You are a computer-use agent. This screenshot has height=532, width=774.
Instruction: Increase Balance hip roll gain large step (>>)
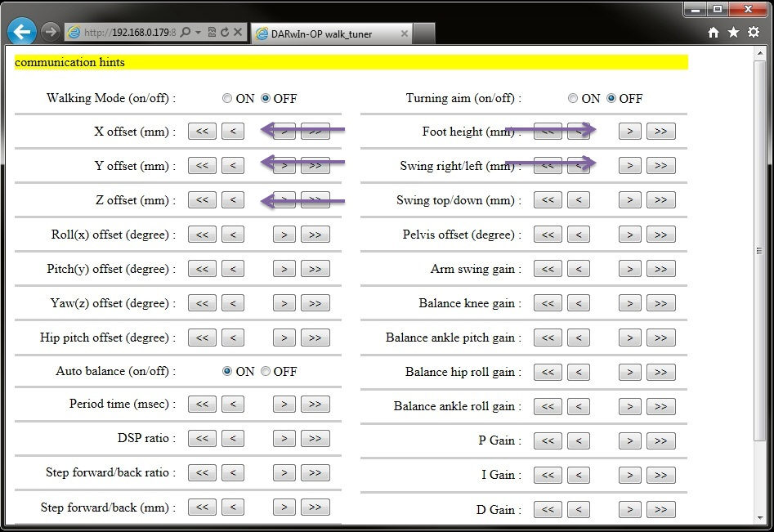661,372
